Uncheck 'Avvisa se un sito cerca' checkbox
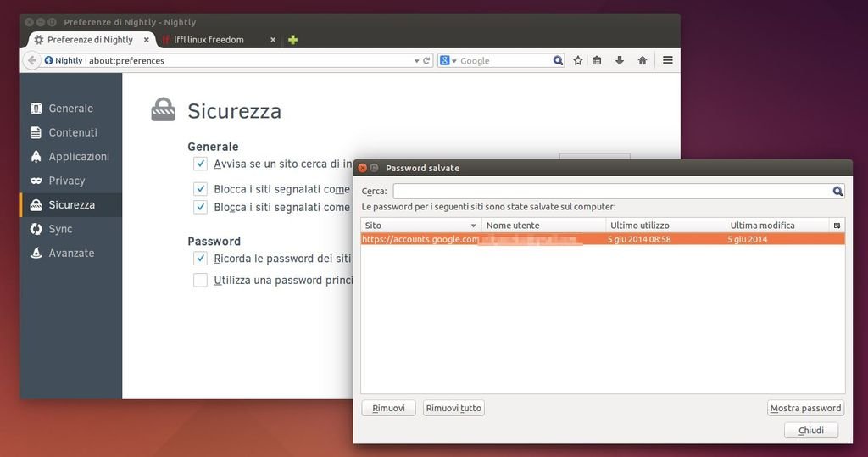 point(200,164)
